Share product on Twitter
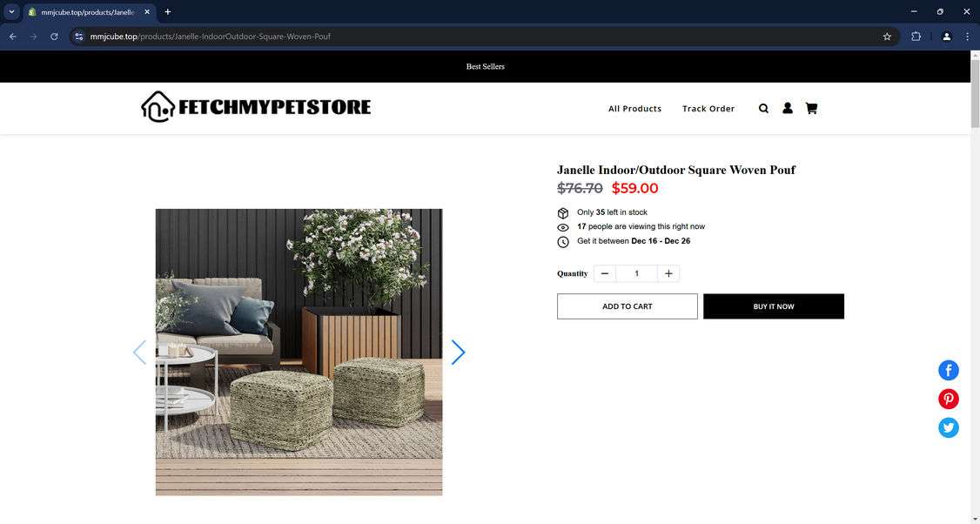The width and height of the screenshot is (980, 524). [948, 427]
